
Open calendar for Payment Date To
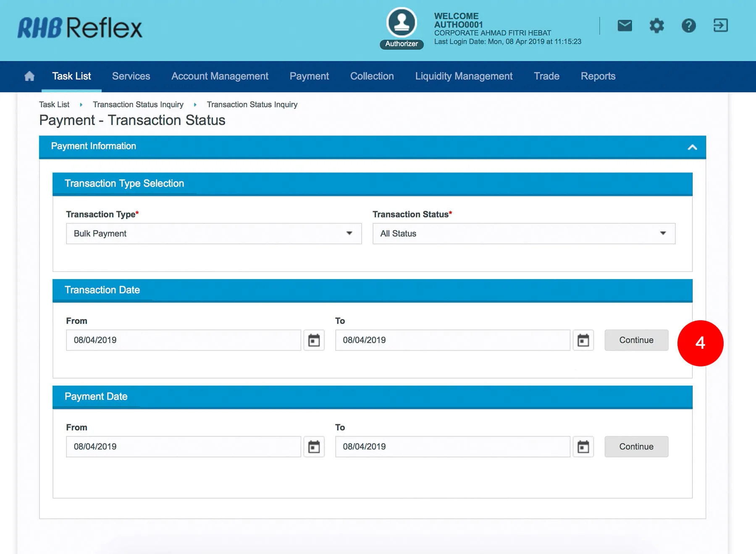click(x=583, y=447)
